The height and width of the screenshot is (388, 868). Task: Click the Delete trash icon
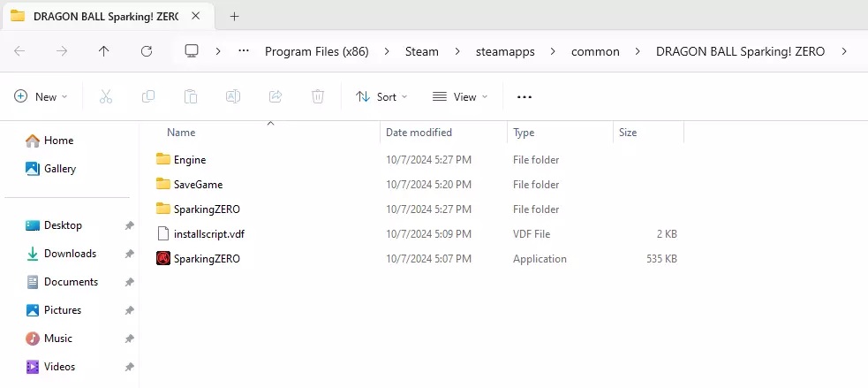coord(318,96)
